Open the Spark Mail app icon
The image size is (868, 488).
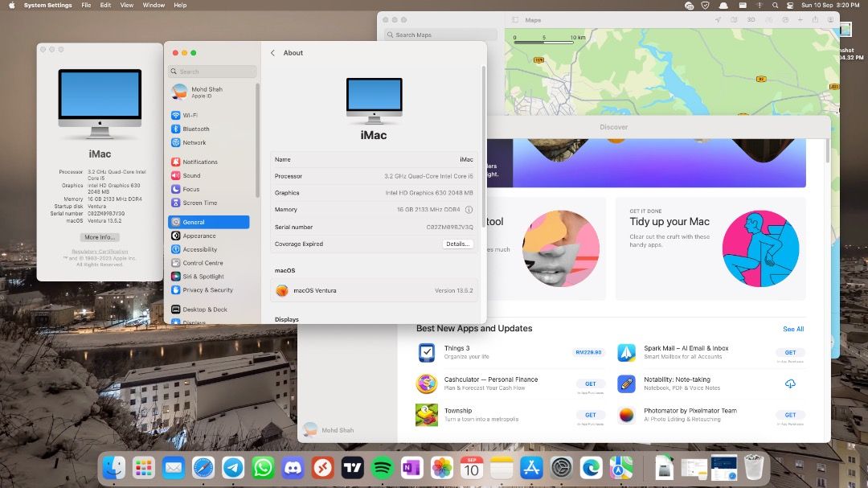click(627, 352)
